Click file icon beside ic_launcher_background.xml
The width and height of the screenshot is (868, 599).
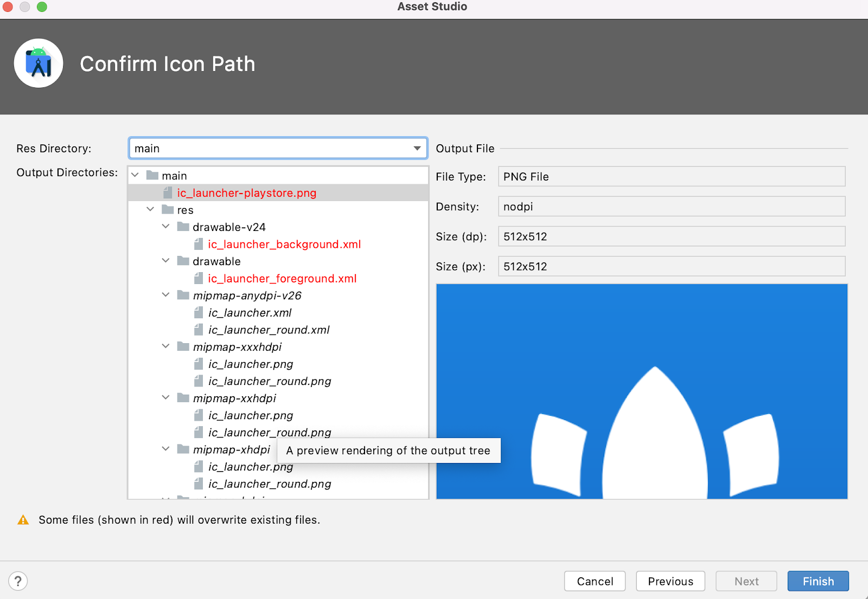(199, 244)
